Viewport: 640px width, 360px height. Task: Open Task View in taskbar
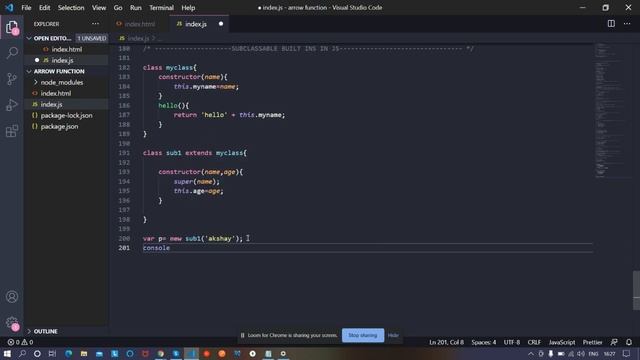[x=52, y=353]
